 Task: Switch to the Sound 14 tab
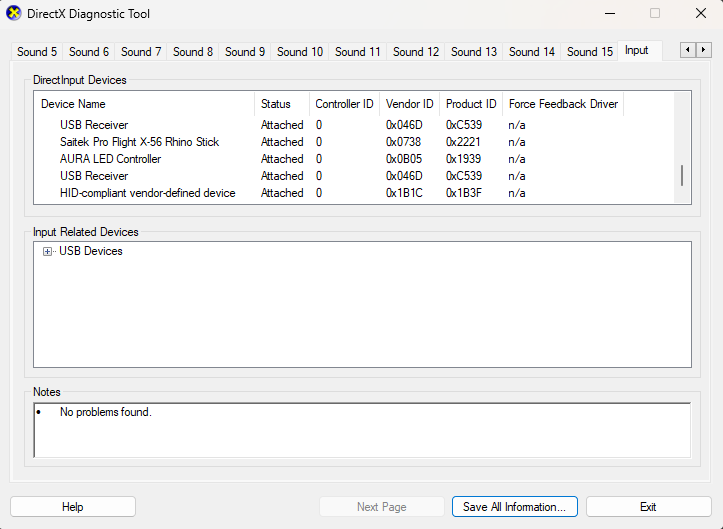532,52
